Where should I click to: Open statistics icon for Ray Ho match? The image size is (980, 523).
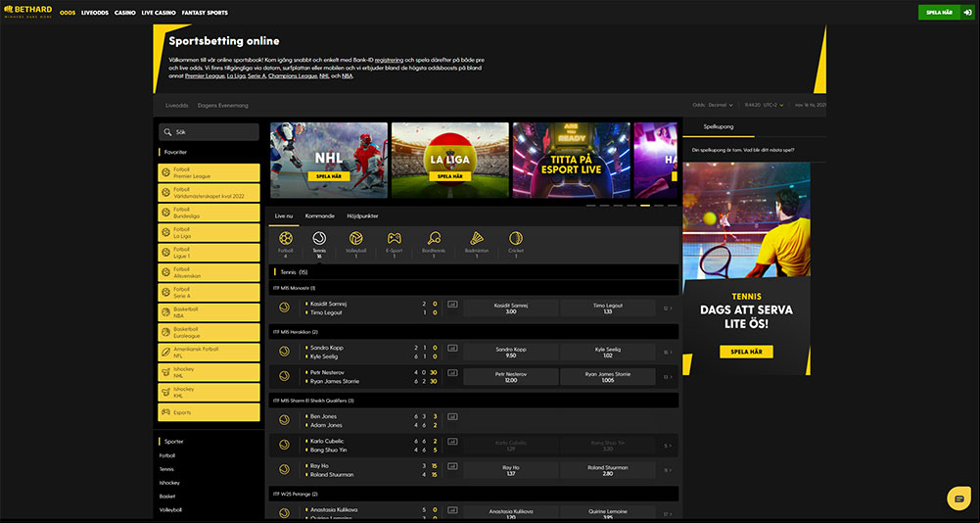(452, 466)
